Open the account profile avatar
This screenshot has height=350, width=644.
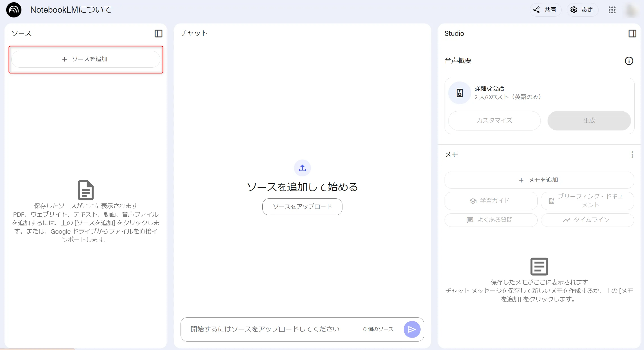(631, 10)
